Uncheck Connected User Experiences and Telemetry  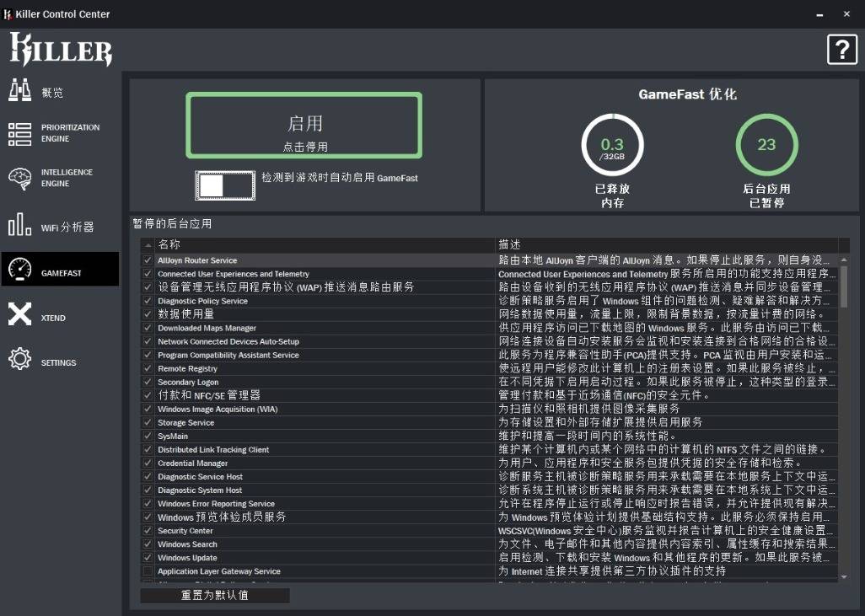coord(148,274)
